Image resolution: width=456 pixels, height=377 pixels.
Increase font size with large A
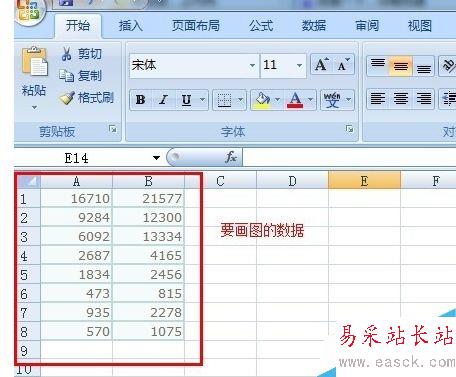(x=321, y=65)
